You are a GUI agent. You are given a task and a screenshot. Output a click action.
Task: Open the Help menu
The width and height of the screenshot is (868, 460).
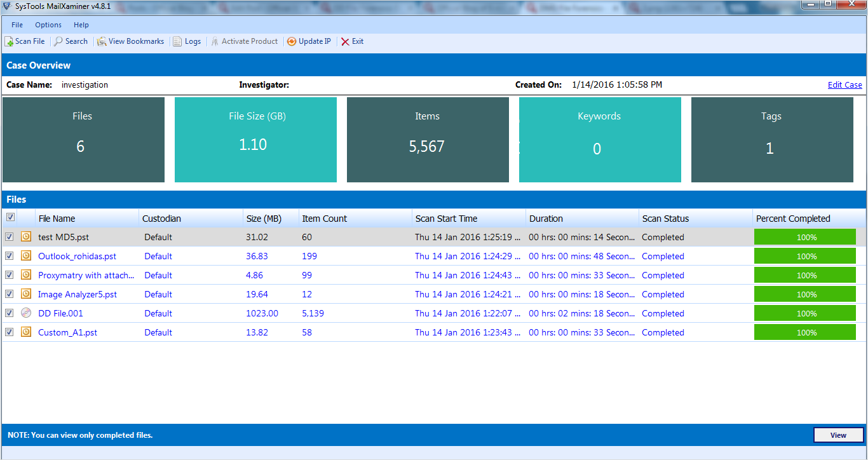[x=81, y=25]
